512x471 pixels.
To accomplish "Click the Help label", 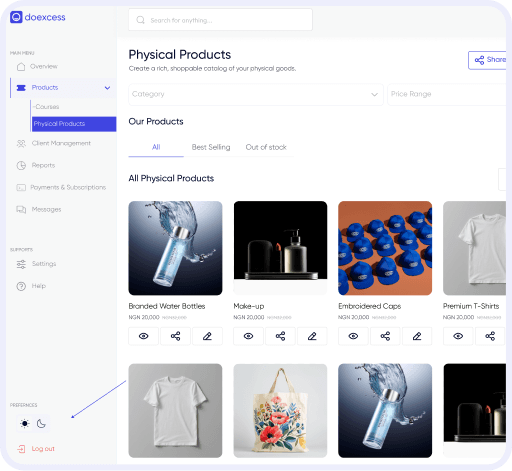I will coord(39,286).
